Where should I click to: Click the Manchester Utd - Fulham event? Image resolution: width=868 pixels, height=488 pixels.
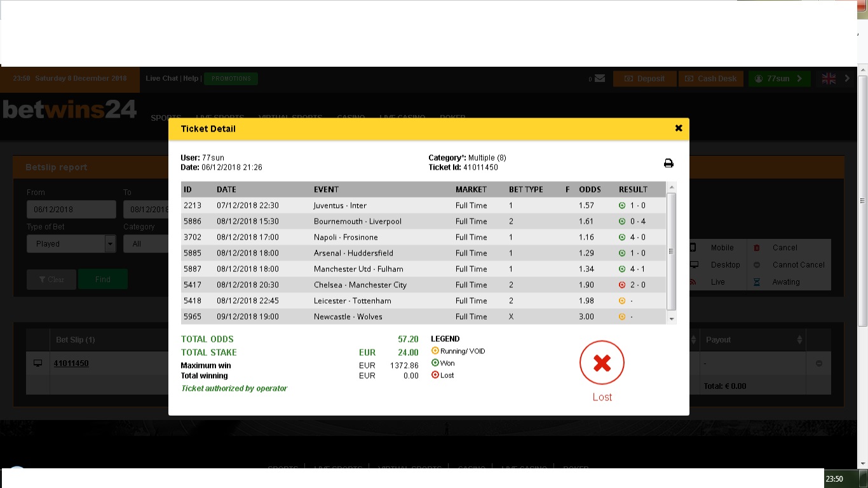[358, 269]
